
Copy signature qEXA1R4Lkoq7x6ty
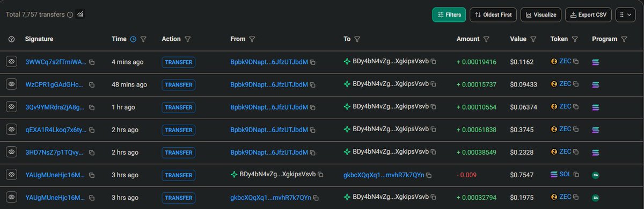[92, 131]
